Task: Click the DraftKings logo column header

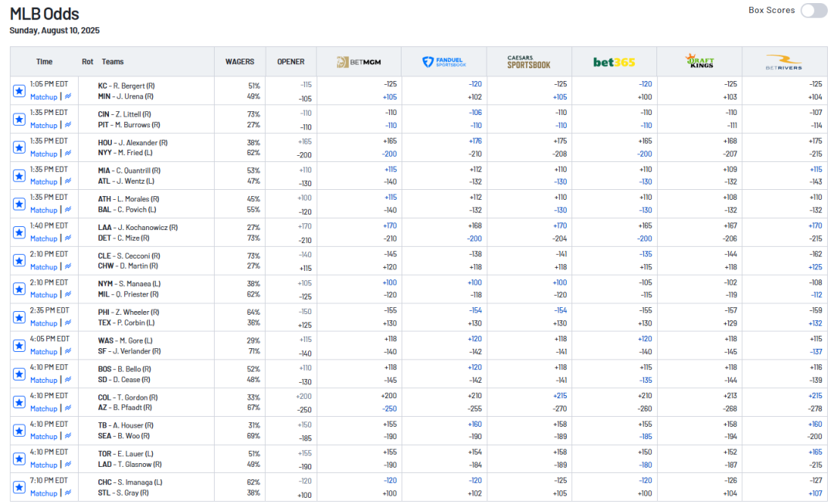Action: (x=699, y=62)
